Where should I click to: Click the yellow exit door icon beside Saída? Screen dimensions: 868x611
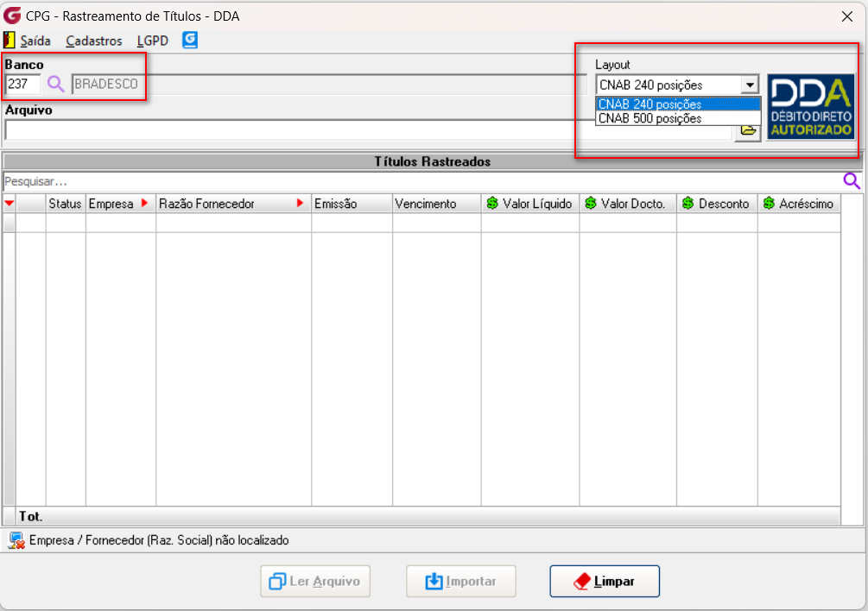tap(9, 41)
